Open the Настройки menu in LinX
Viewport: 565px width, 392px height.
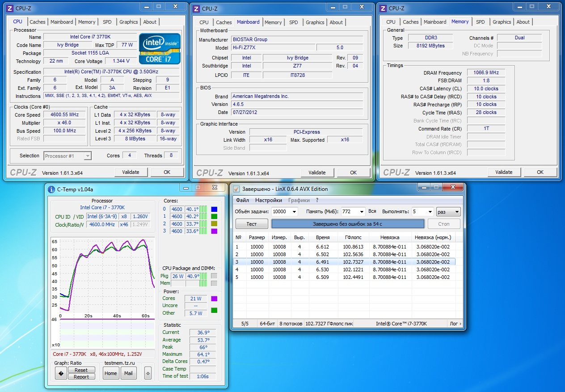pyautogui.click(x=268, y=200)
